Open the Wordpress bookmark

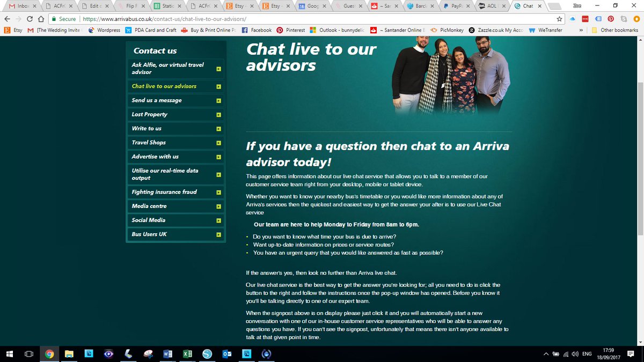click(104, 30)
